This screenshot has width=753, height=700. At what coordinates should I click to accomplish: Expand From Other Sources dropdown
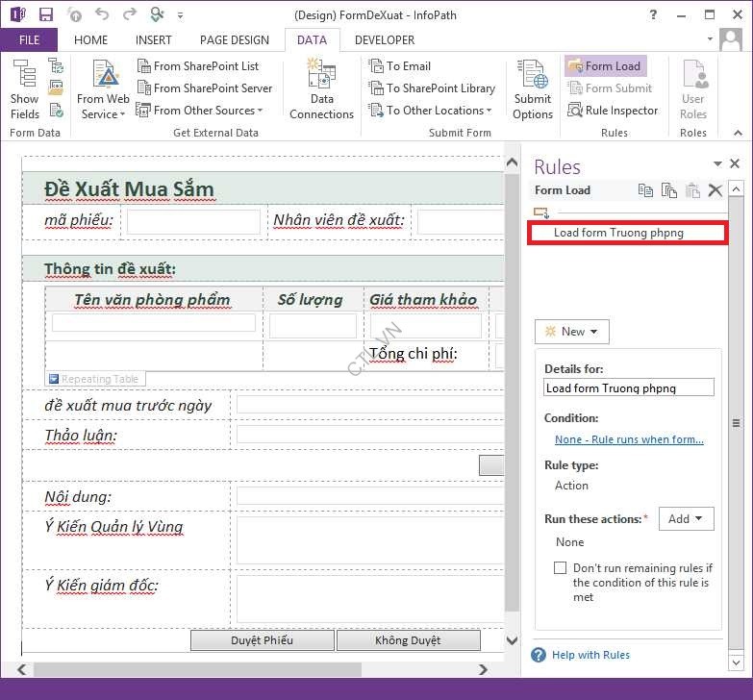(200, 111)
